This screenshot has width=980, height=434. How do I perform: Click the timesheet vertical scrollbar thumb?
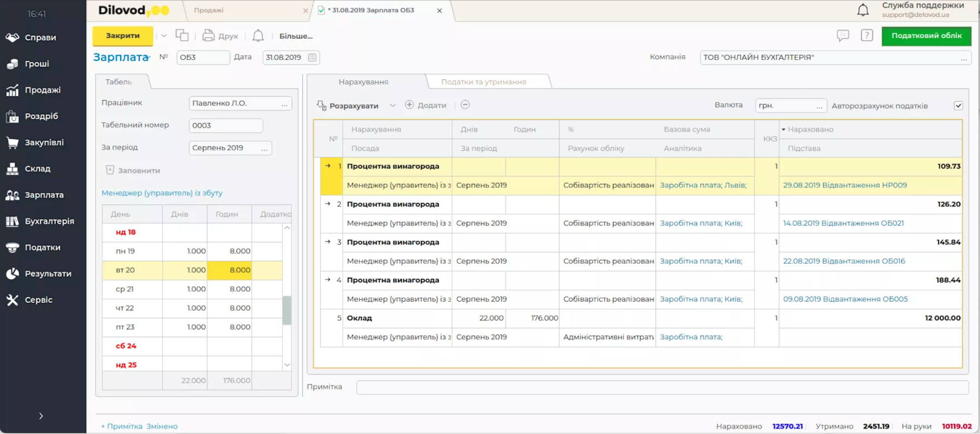287,310
